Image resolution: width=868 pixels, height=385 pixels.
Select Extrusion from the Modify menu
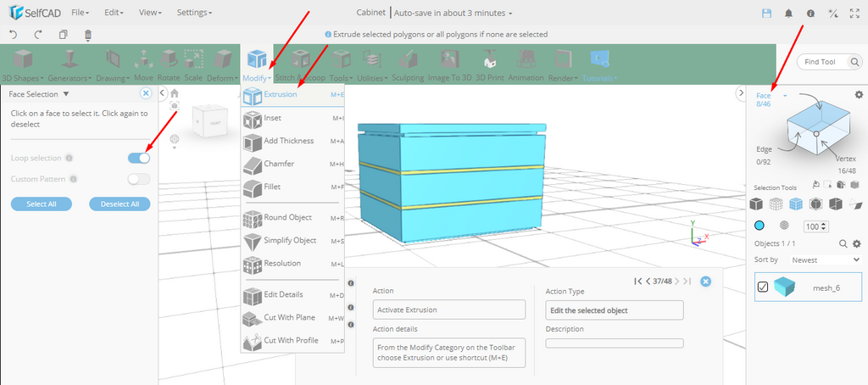(x=280, y=95)
